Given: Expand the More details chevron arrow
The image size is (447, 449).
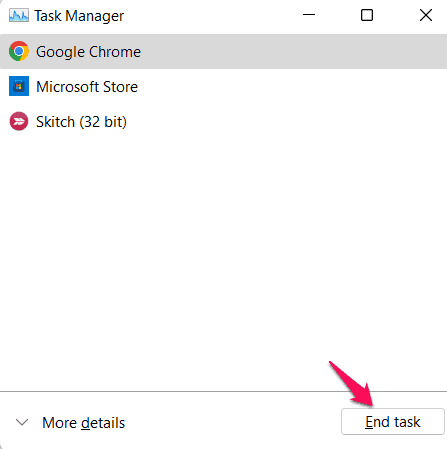Looking at the screenshot, I should [x=22, y=423].
